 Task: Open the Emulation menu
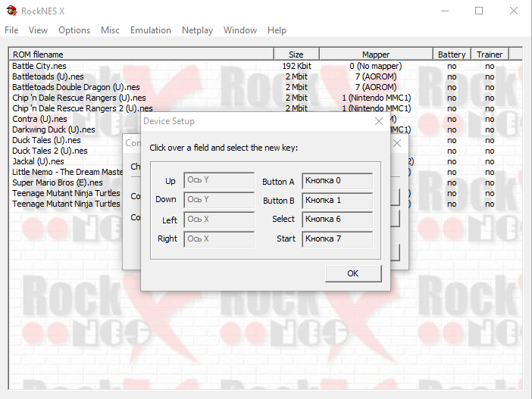point(151,30)
